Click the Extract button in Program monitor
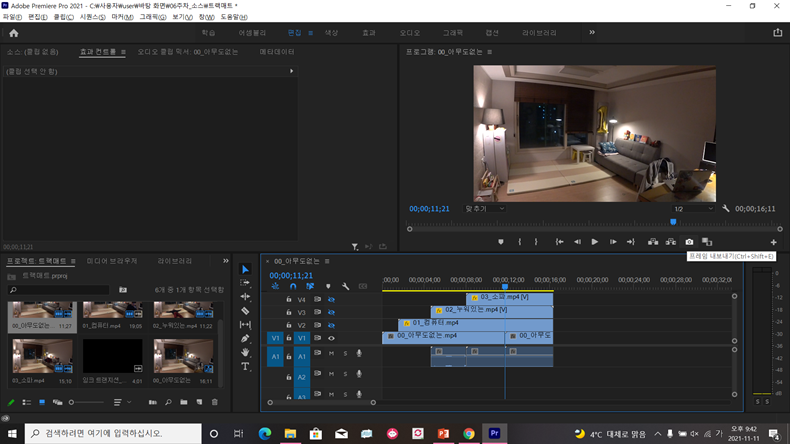The image size is (790, 444). click(671, 242)
